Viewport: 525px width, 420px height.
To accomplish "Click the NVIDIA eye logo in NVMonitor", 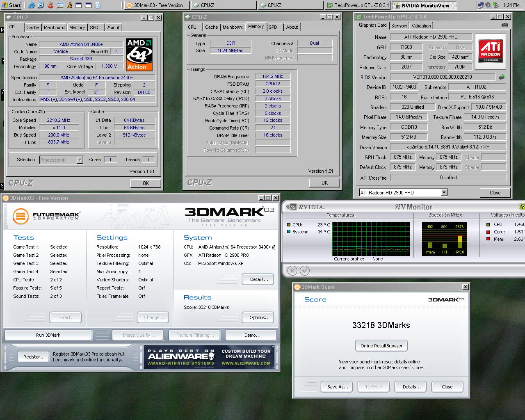I will pos(291,207).
